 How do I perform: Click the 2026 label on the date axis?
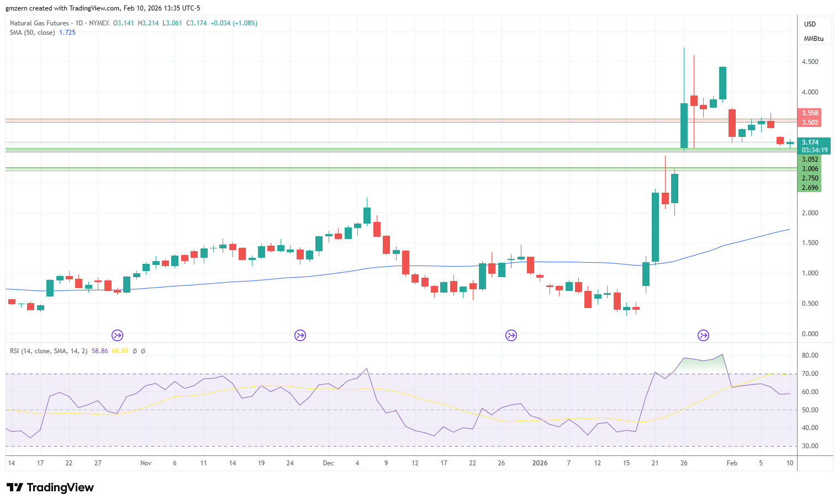[x=540, y=463]
